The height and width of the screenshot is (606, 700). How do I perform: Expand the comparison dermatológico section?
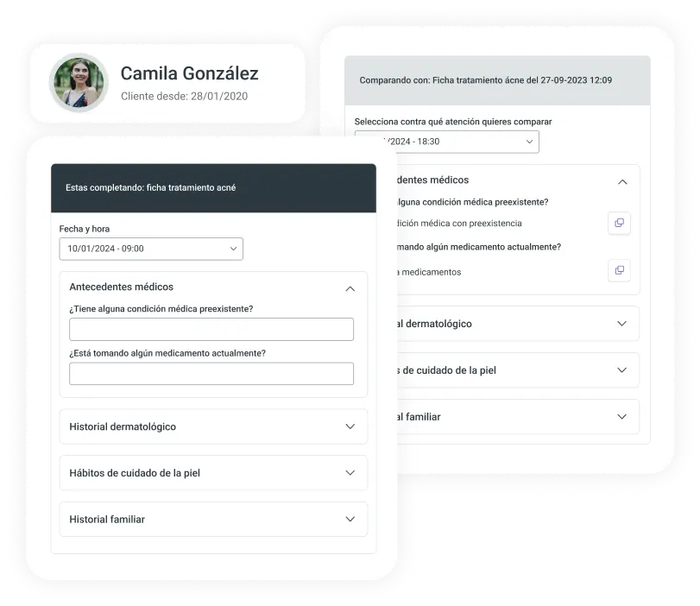pos(621,324)
